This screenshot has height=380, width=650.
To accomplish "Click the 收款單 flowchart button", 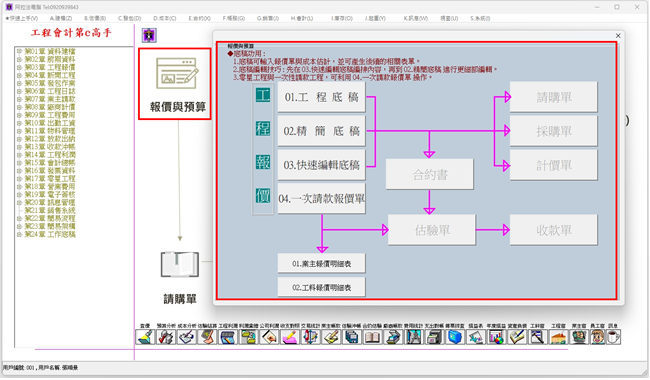I will [x=553, y=230].
